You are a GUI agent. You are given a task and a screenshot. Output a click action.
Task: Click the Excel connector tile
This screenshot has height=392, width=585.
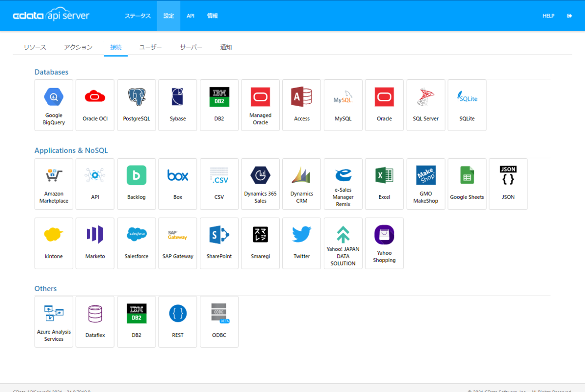point(385,184)
